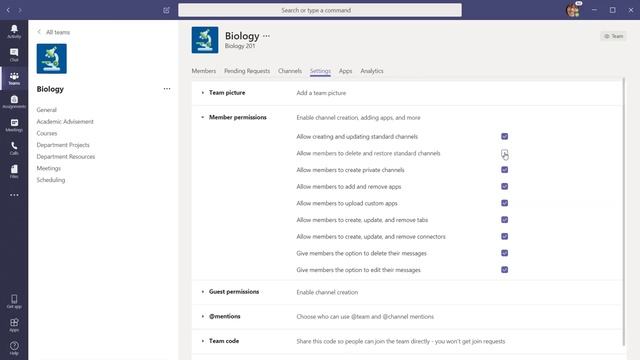Go back to All teams
640x360 pixels.
pyautogui.click(x=53, y=32)
